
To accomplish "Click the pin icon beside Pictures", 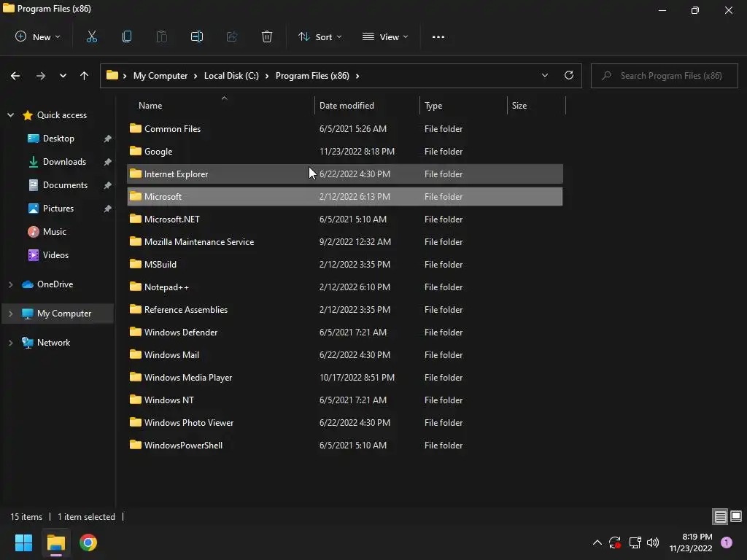I will [x=108, y=209].
